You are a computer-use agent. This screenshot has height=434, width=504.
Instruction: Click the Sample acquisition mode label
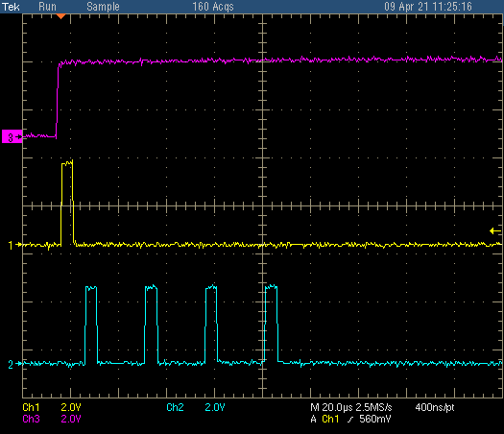(x=103, y=7)
